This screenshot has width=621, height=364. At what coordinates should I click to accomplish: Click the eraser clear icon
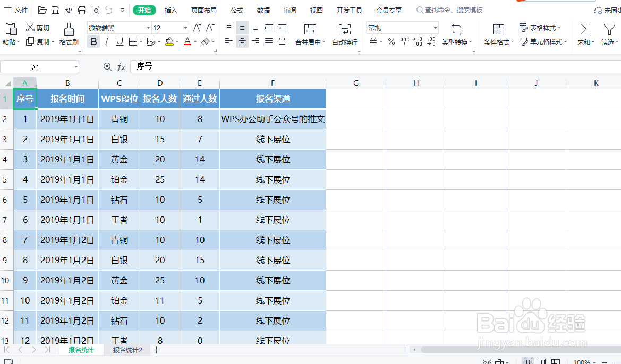(x=206, y=41)
